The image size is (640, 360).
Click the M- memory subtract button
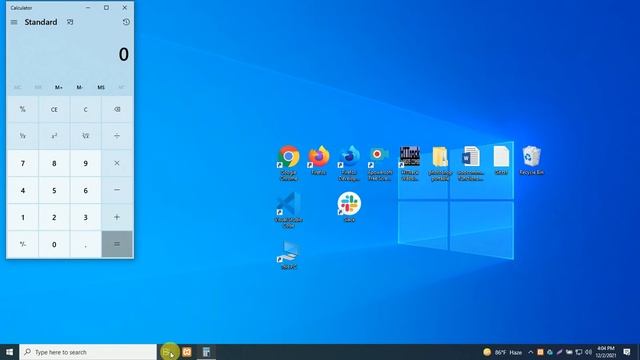point(80,87)
